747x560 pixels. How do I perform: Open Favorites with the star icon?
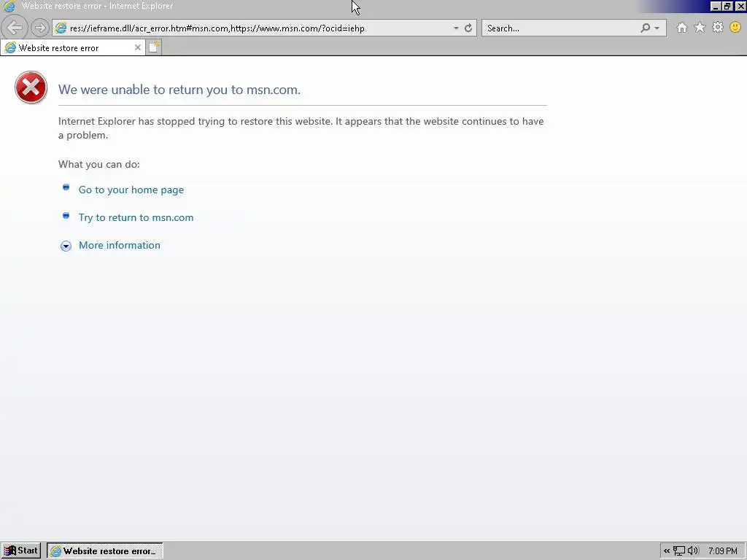pyautogui.click(x=700, y=28)
